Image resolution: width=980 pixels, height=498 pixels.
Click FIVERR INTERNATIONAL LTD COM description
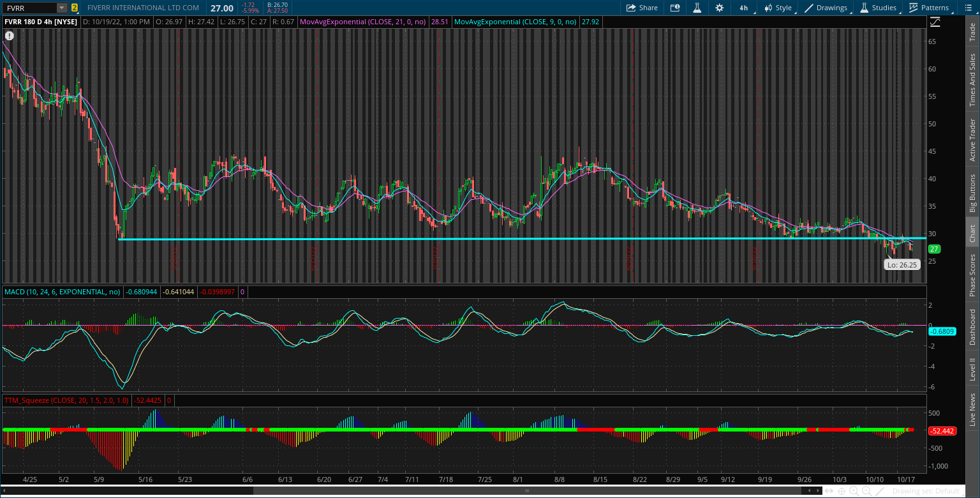pyautogui.click(x=143, y=8)
